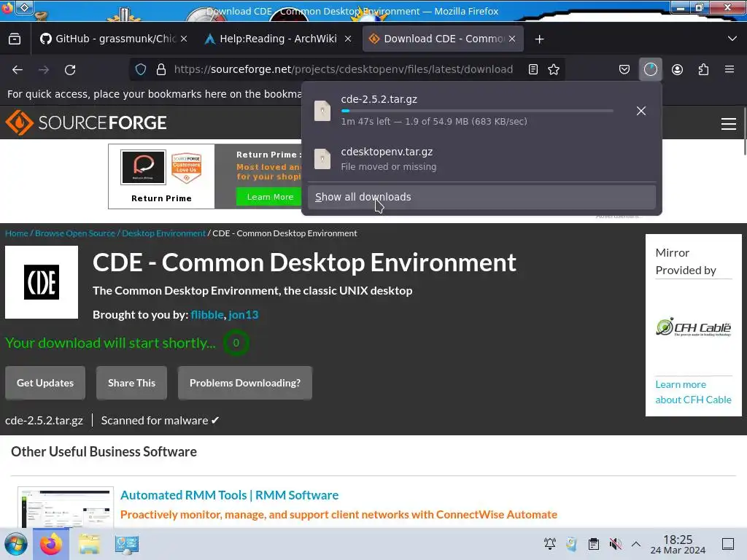
Task: Click the window menu icon in titlebar
Action: point(24,7)
